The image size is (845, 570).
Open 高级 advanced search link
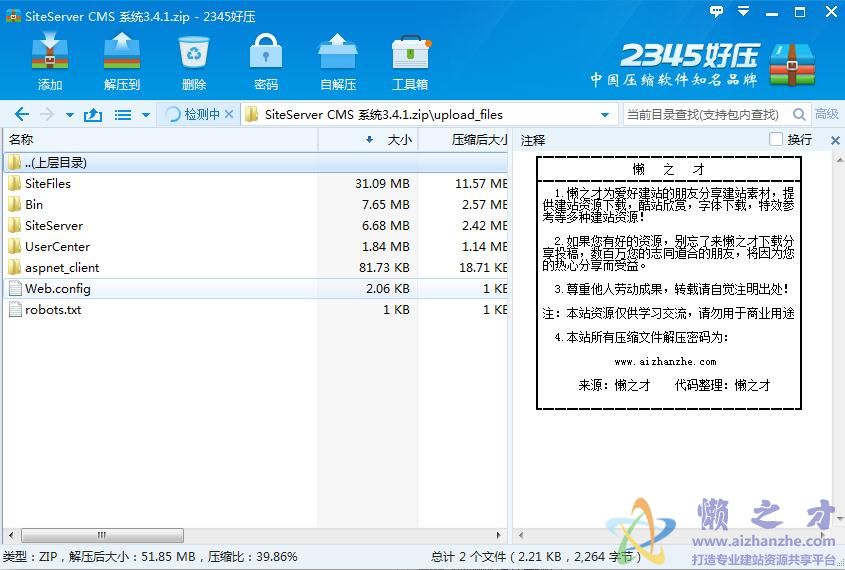click(826, 114)
